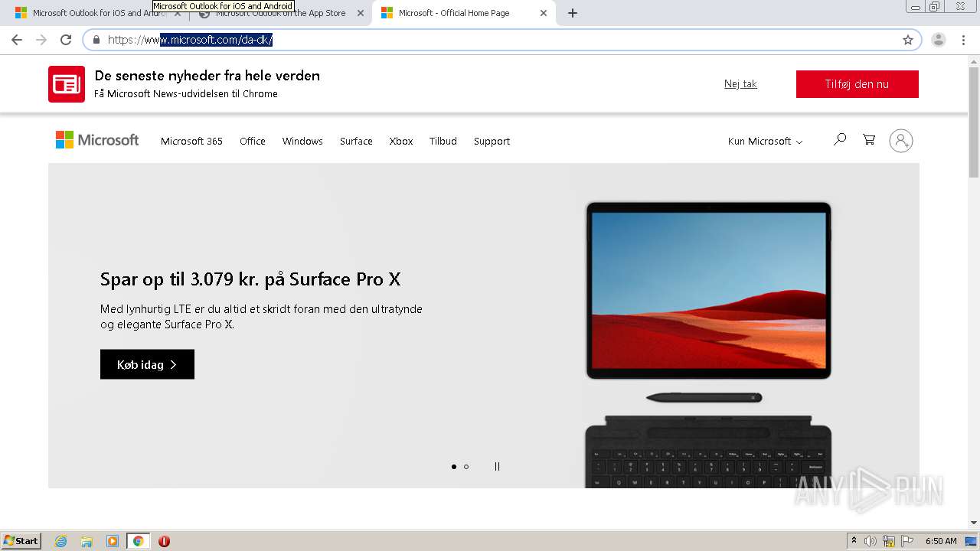Open the Office navigation link
Image resolution: width=980 pixels, height=551 pixels.
tap(253, 141)
